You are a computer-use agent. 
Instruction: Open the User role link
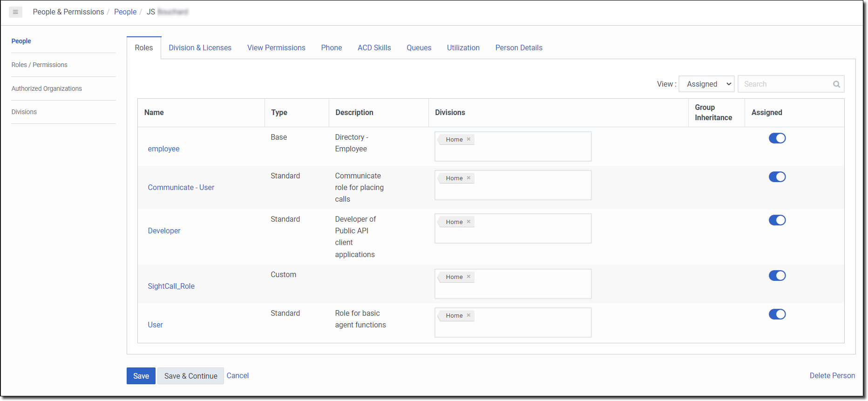(x=155, y=325)
